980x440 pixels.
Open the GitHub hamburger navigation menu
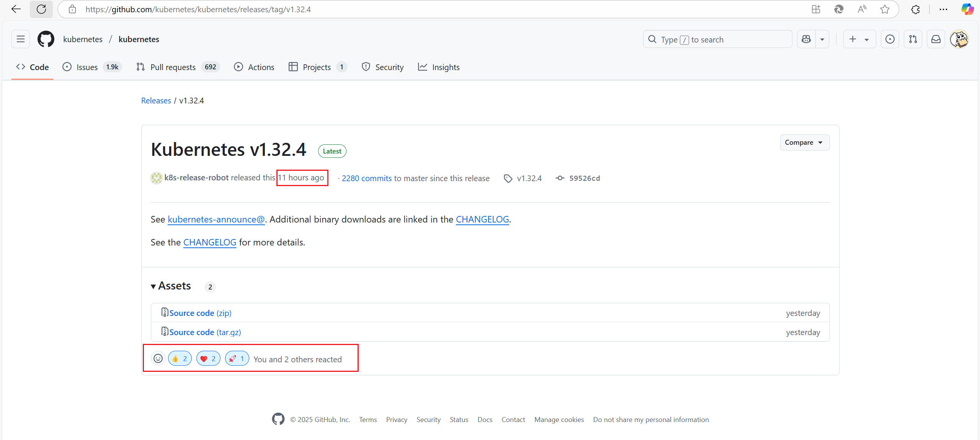tap(21, 39)
